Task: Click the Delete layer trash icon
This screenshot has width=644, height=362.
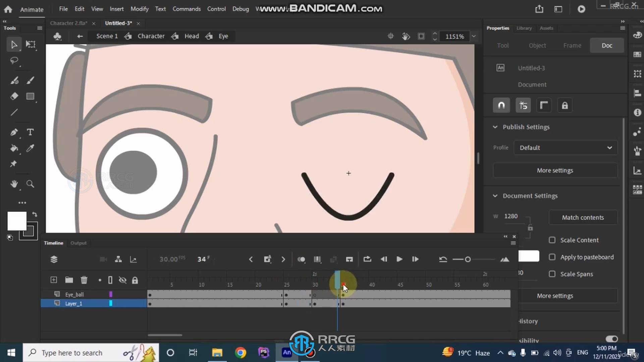Action: [84, 280]
